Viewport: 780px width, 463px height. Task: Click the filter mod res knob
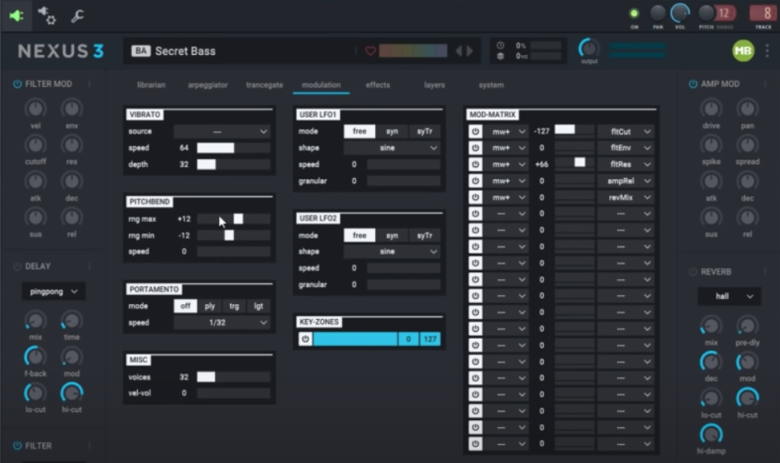[72, 145]
